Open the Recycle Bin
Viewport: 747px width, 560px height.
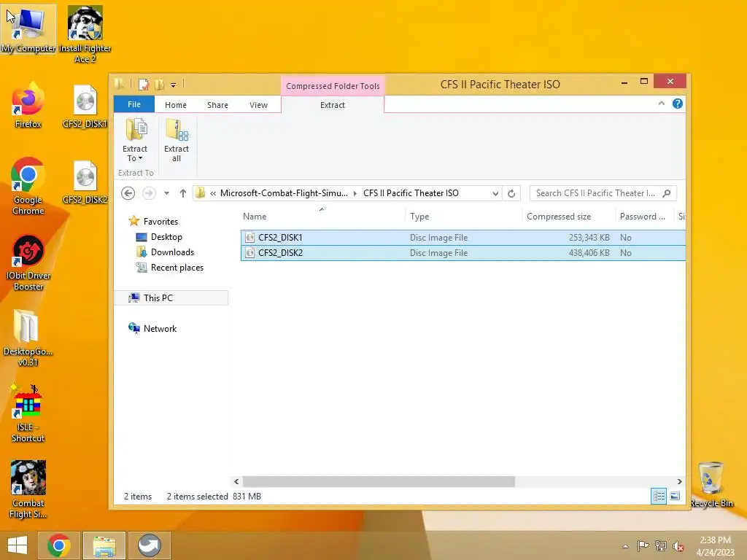pyautogui.click(x=711, y=485)
